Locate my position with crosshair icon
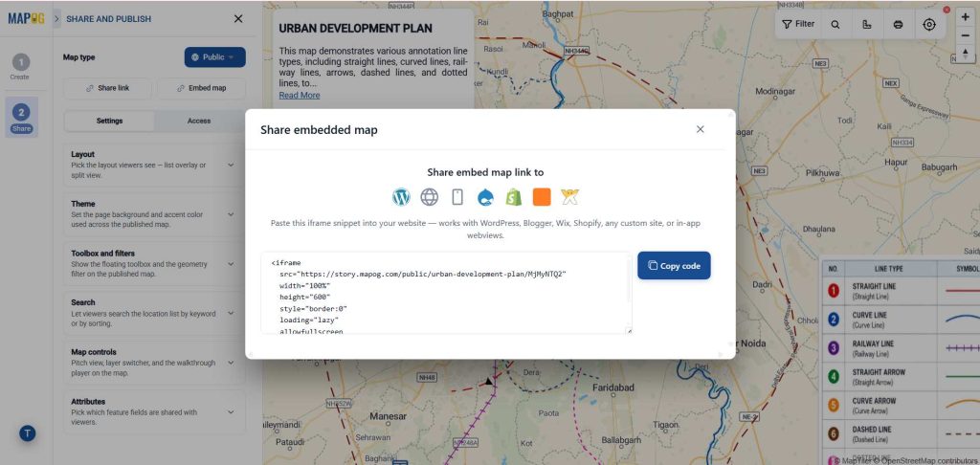 pyautogui.click(x=929, y=24)
